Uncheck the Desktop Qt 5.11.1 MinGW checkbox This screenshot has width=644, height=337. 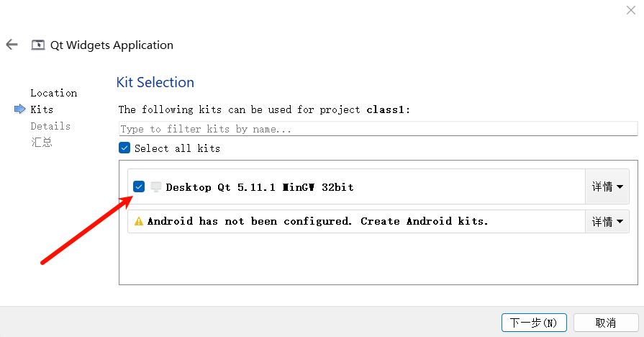[x=139, y=187]
